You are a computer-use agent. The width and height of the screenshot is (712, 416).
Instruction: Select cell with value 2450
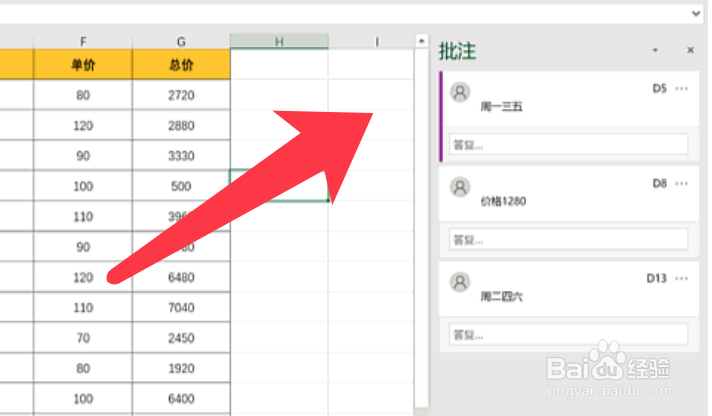click(181, 338)
